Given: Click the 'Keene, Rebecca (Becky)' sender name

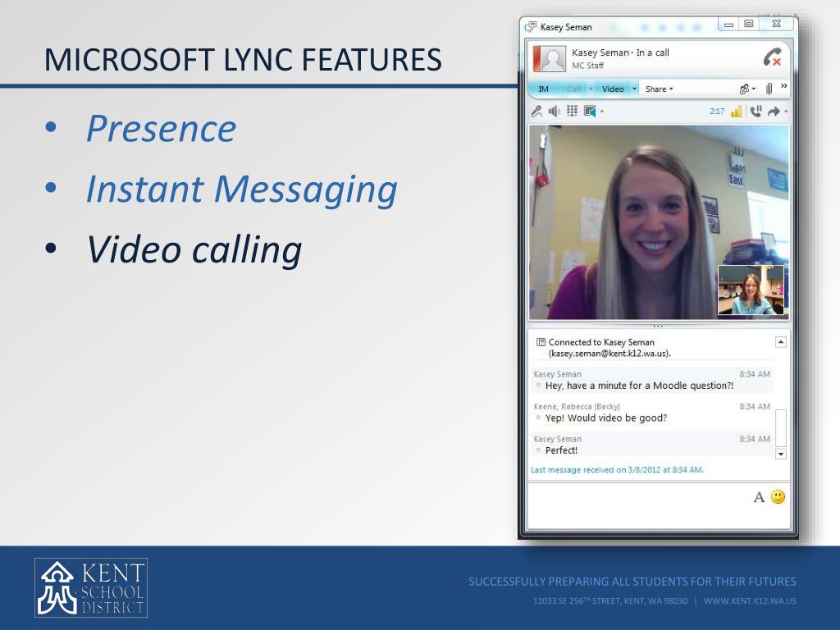Looking at the screenshot, I should click(577, 407).
